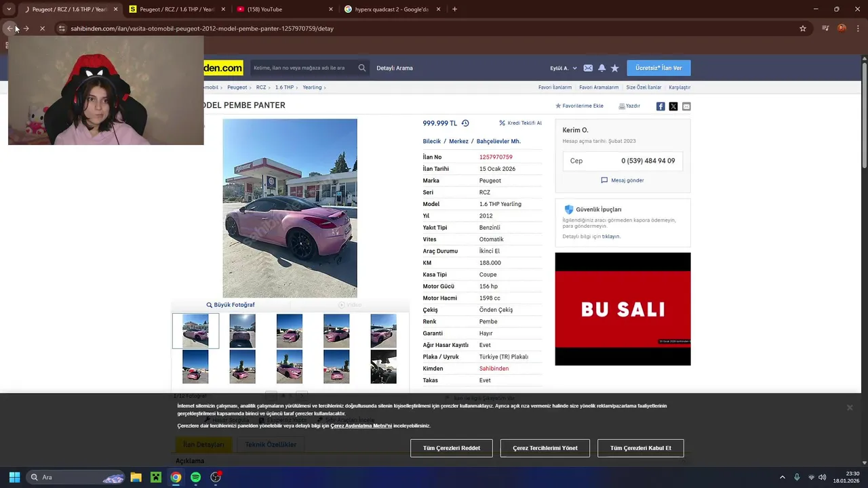
Task: Click Büyük Fotoğraf link
Action: point(231,305)
